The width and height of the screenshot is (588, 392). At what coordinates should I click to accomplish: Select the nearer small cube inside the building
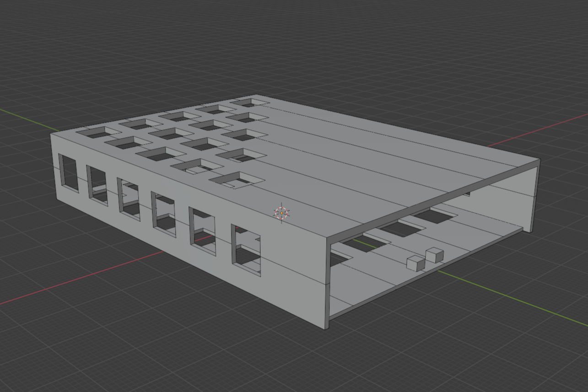(x=416, y=263)
